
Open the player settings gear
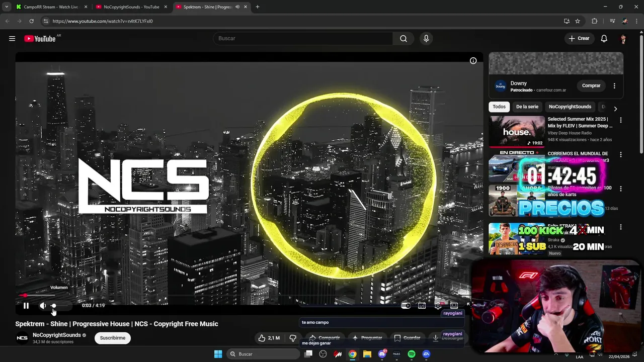[438, 306]
